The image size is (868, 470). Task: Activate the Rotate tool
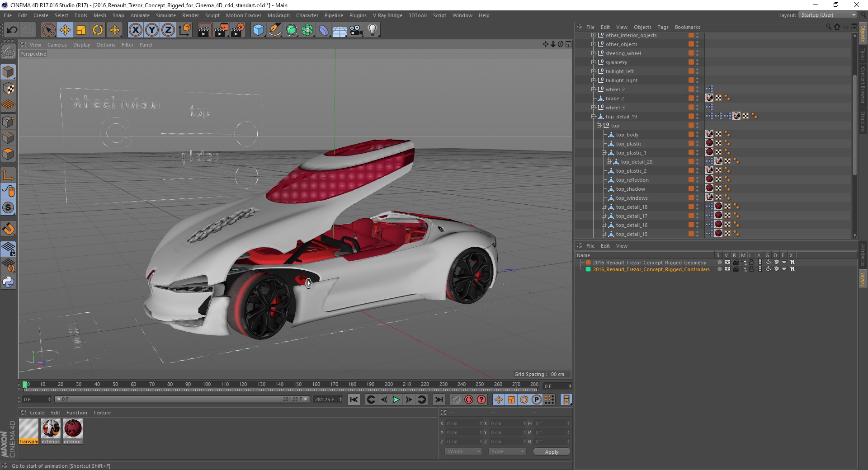click(x=98, y=30)
